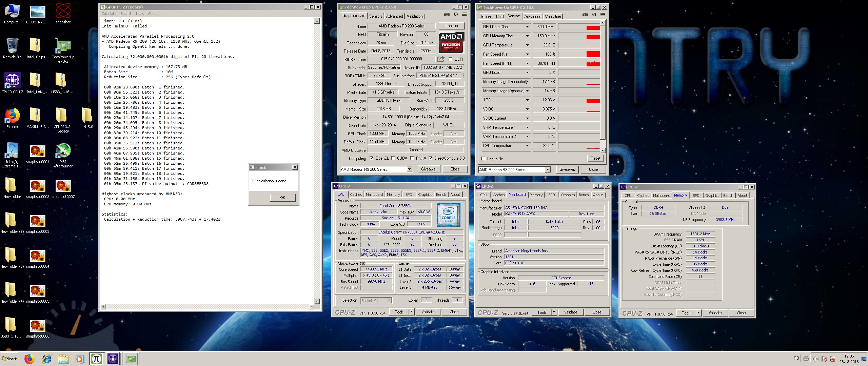Switch to SPD tab in CPU-Z Memory window
The image size is (868, 366).
(696, 196)
